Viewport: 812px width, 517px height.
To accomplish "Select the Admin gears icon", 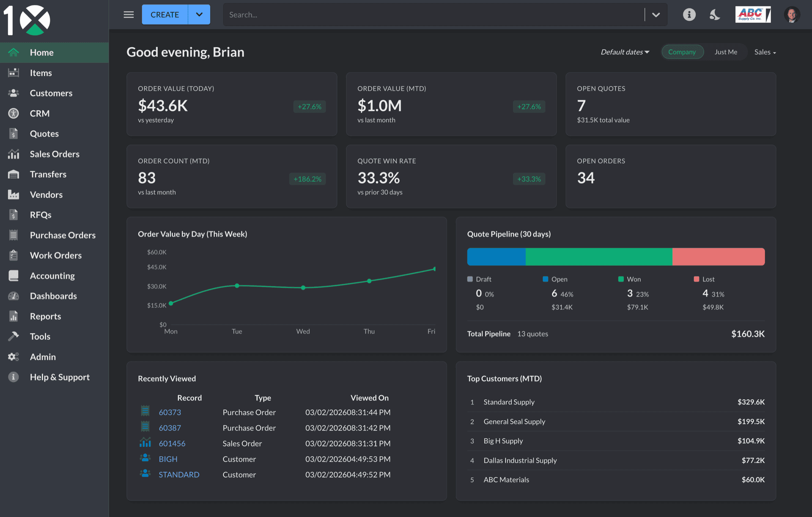I will pos(14,357).
